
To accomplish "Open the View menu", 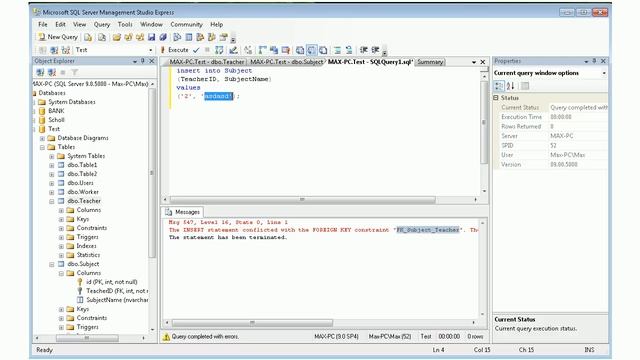I will pos(80,24).
